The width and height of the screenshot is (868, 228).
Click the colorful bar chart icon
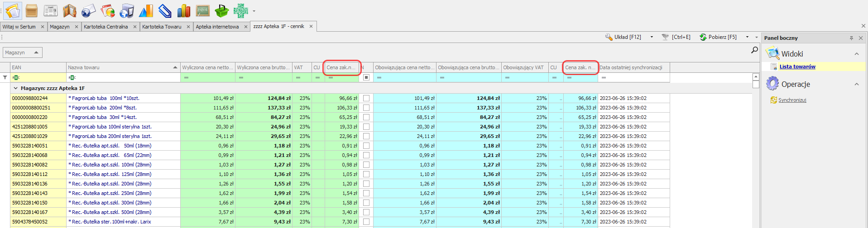184,11
